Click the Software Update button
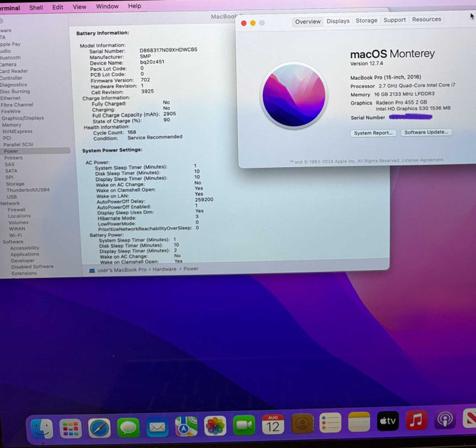Screen dimensions: 476x448 coord(426,132)
